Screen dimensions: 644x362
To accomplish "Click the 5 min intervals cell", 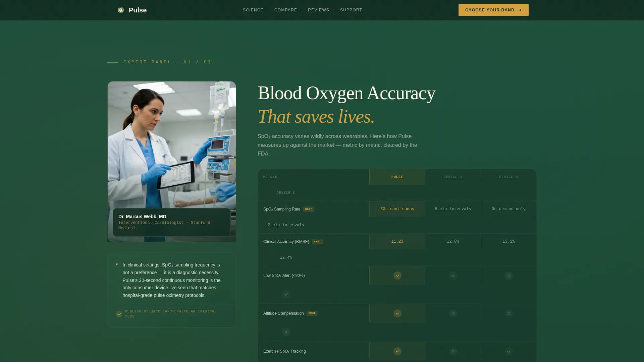I will click(453, 209).
